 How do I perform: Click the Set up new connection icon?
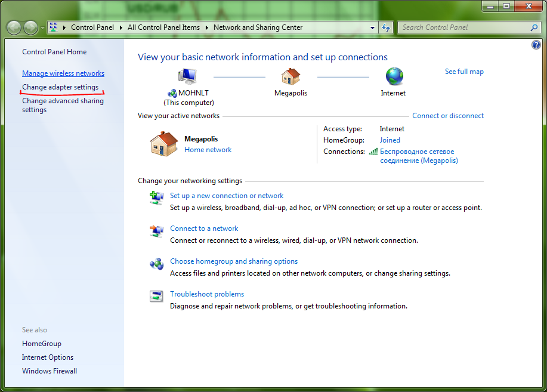coord(156,198)
